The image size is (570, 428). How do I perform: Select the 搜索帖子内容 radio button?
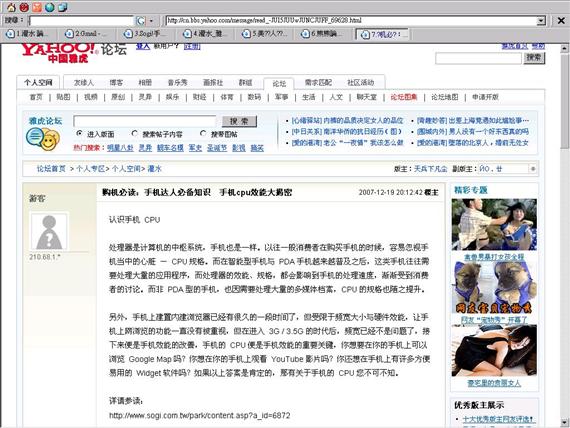(x=135, y=133)
